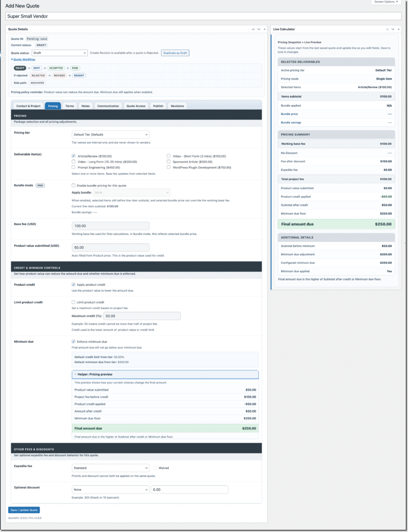
Task: Click Product value submitted field
Action: (x=110, y=248)
